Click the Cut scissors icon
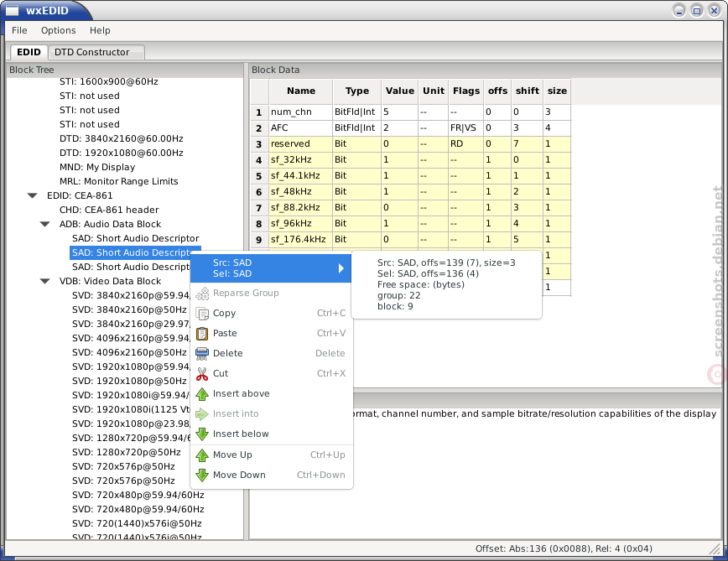The image size is (728, 561). pyautogui.click(x=202, y=373)
